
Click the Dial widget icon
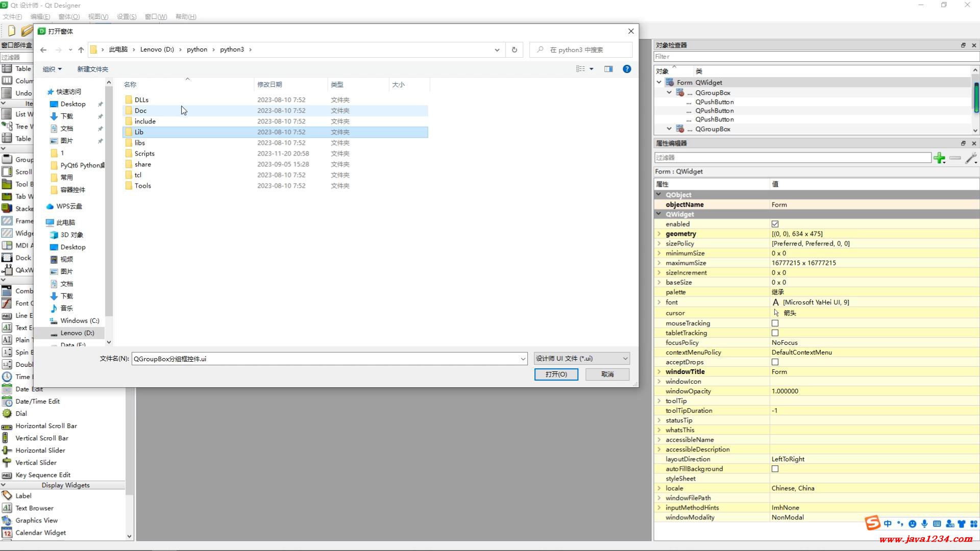click(7, 414)
